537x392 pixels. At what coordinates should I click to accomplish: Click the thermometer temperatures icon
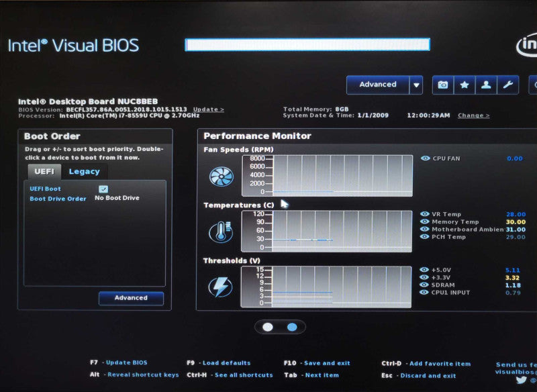(x=222, y=232)
